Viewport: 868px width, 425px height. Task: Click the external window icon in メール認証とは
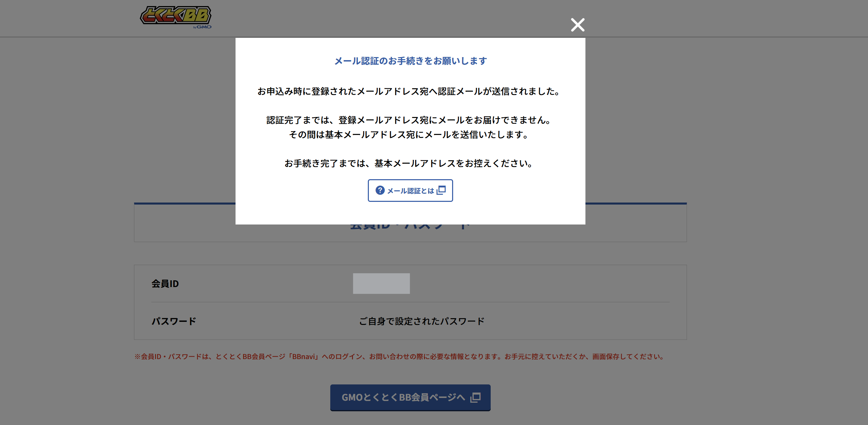coord(441,190)
